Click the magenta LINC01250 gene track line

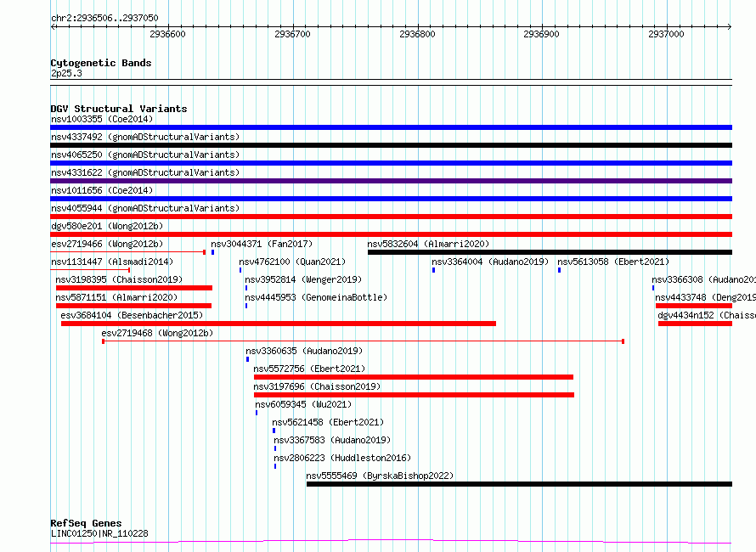coord(391,542)
